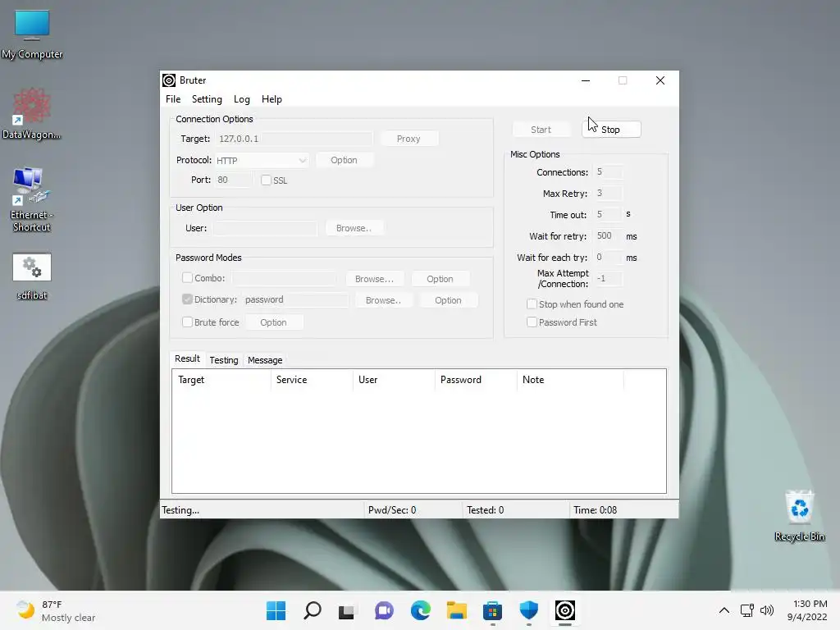Screen dimensions: 840x630
Task: Click the Max Attempt/Connection field
Action: tap(609, 279)
